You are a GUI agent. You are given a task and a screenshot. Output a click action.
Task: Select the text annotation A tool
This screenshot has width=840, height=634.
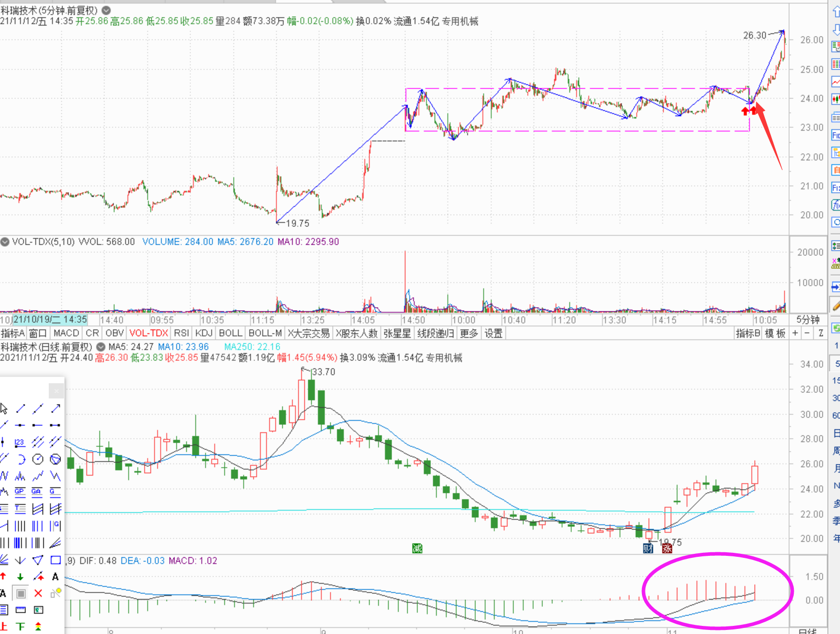(x=55, y=576)
